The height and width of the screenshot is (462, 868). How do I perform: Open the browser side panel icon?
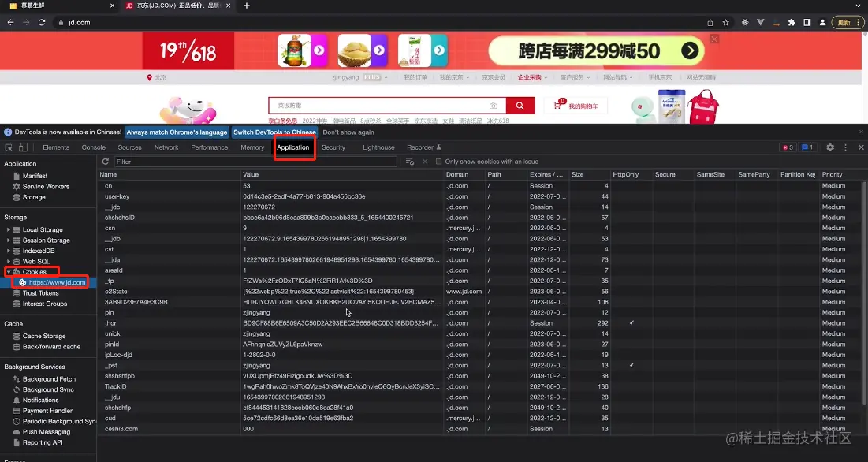pyautogui.click(x=807, y=23)
